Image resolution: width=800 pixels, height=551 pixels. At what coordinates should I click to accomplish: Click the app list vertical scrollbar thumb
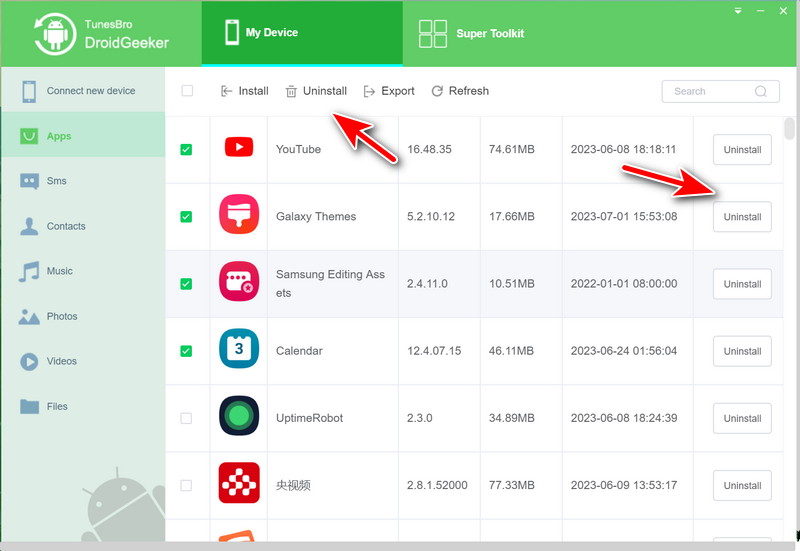coord(789,128)
